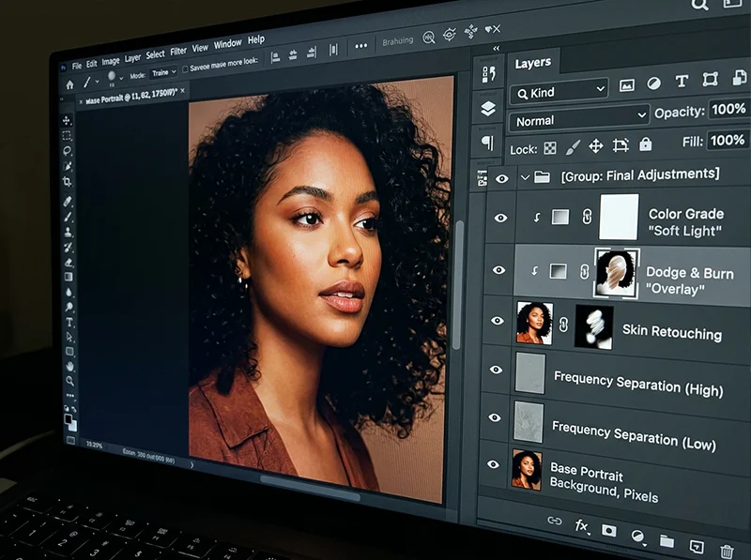Select the Gradient tool
The height and width of the screenshot is (560, 751).
[x=69, y=277]
